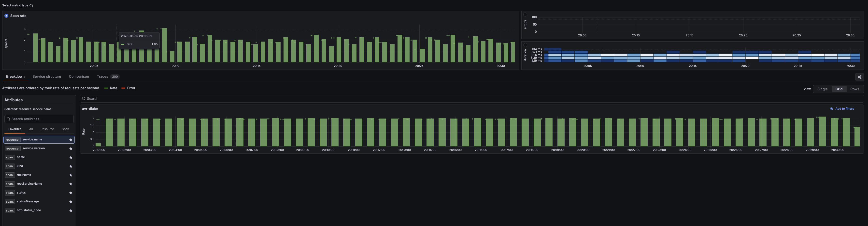The image size is (868, 226).
Task: Click the 20:15:00 label on avr-dialer chart
Action: click(455, 150)
